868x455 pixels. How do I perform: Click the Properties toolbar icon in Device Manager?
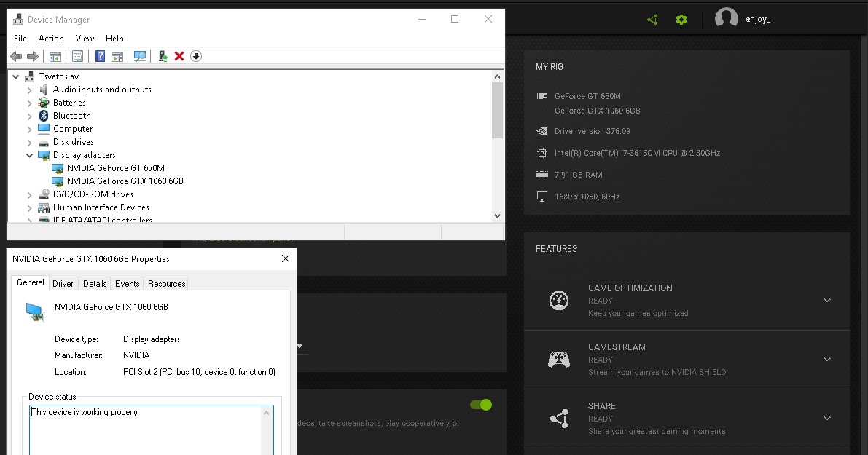click(x=77, y=56)
